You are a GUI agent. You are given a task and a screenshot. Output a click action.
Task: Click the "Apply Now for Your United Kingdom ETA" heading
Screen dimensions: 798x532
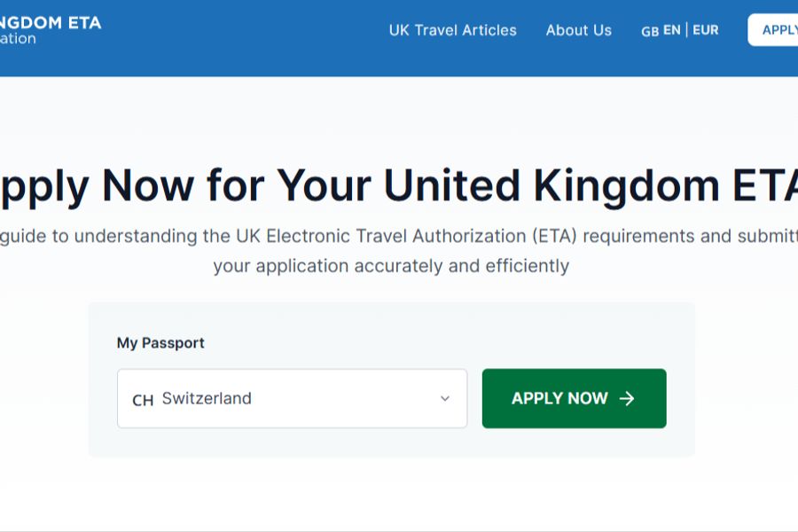pyautogui.click(x=399, y=186)
